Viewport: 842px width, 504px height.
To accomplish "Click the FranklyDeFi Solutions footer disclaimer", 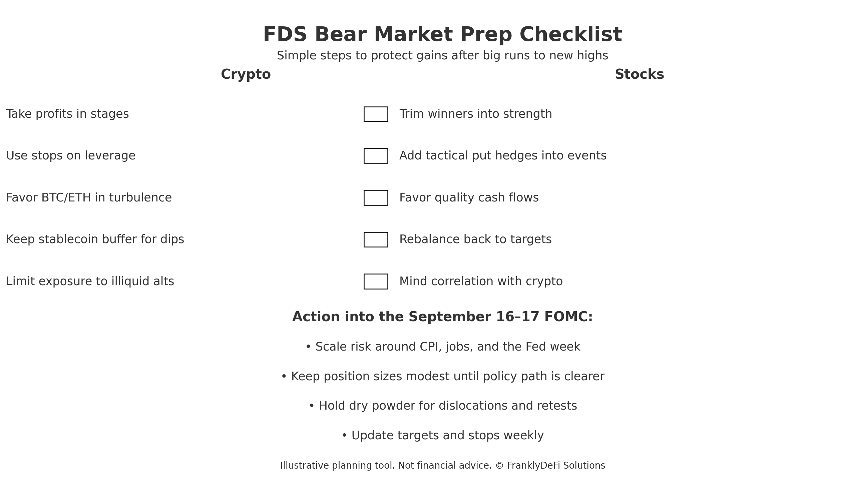I will pos(442,466).
